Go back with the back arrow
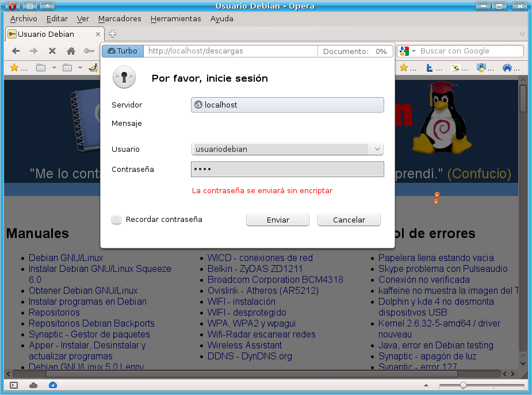This screenshot has width=532, height=395. [16, 51]
